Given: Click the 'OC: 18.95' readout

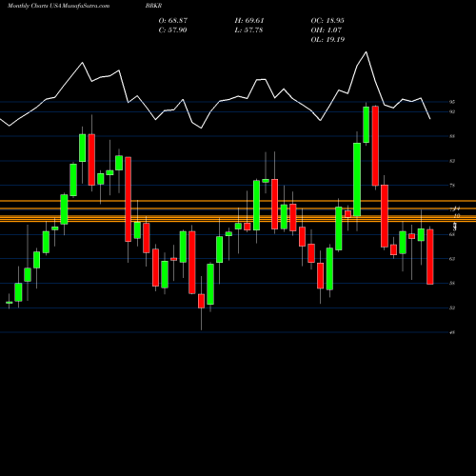Looking at the screenshot, I should (x=327, y=21).
